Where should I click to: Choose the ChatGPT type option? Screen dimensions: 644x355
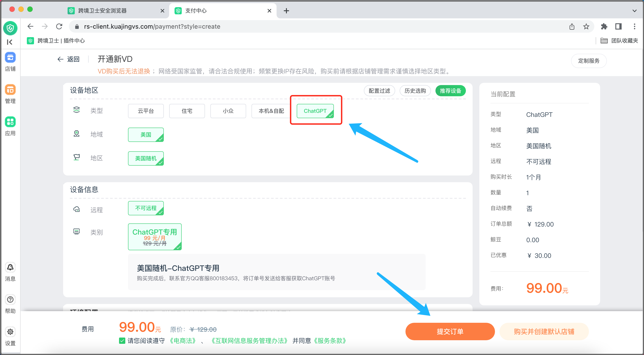click(x=315, y=111)
